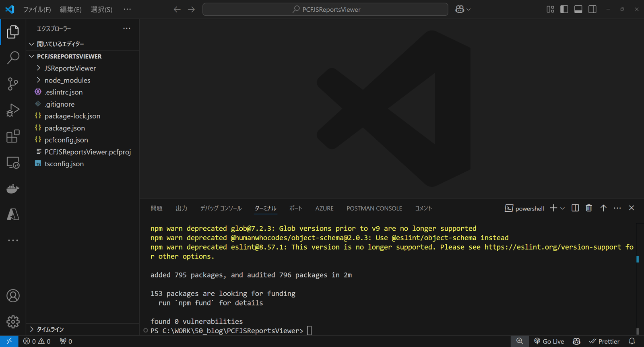Click Go Live in status bar
This screenshot has height=347, width=644.
click(x=549, y=341)
